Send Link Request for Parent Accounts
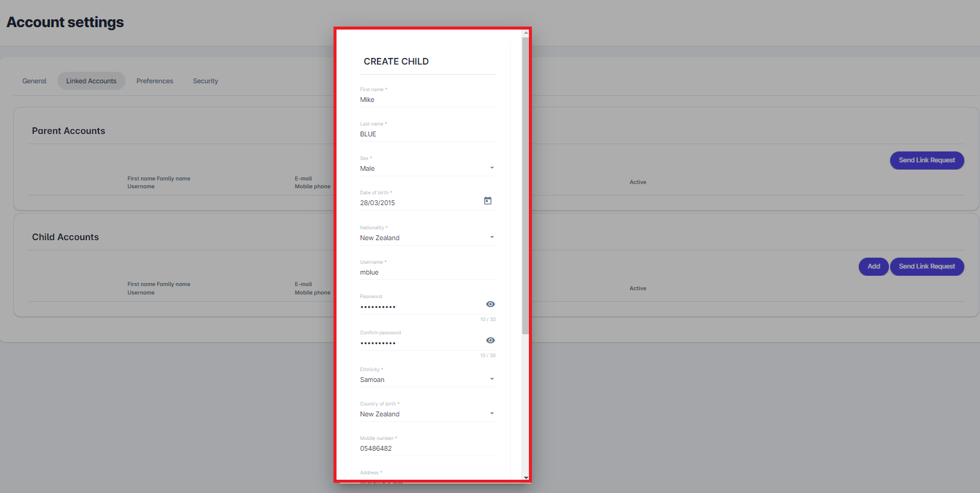This screenshot has height=493, width=980. pos(926,161)
